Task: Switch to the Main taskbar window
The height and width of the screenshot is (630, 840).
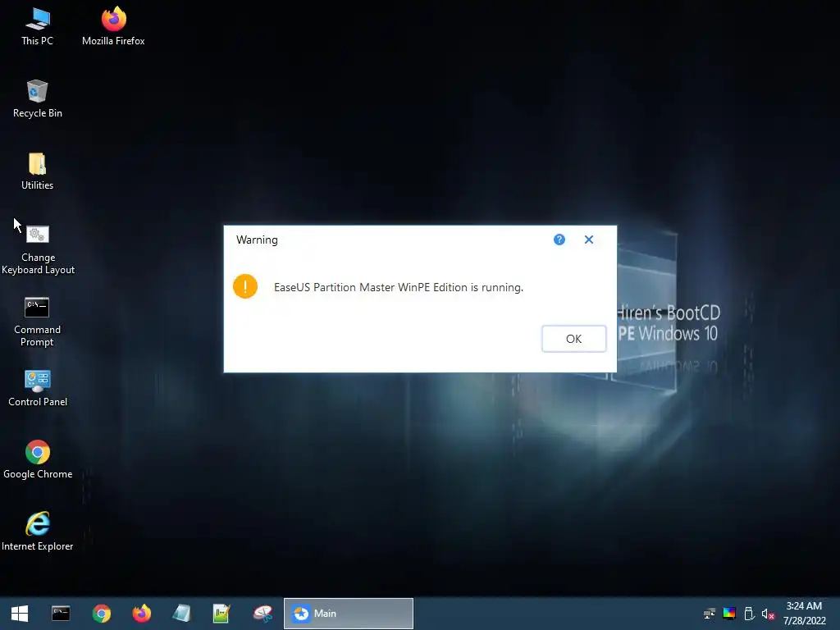Action: (x=348, y=614)
